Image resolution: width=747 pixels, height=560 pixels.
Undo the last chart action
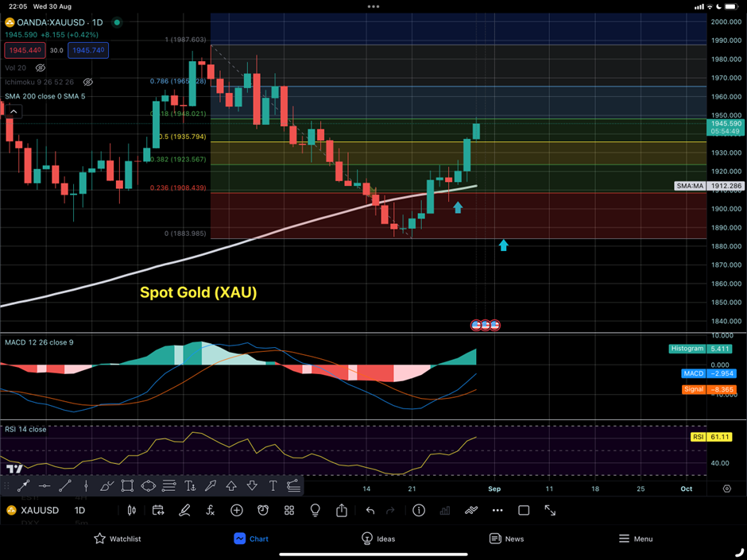point(370,511)
